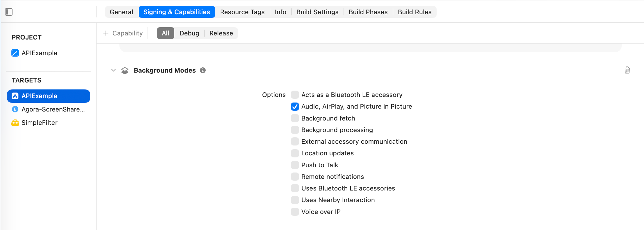Open the Build Rules tab
The height and width of the screenshot is (230, 644).
tap(414, 12)
